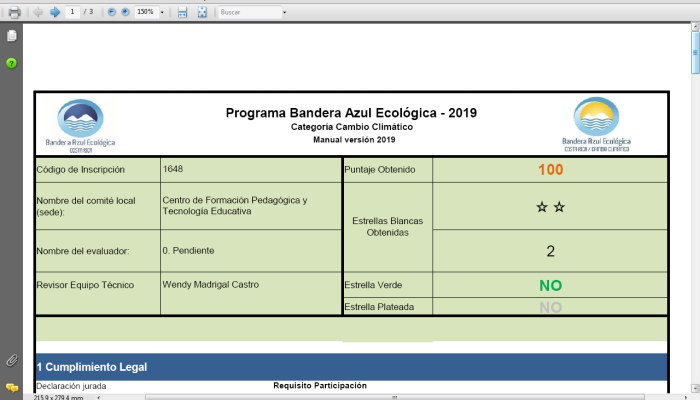Viewport: 700px width, 400px height.
Task: Open the help icon in sidebar
Action: tap(12, 63)
